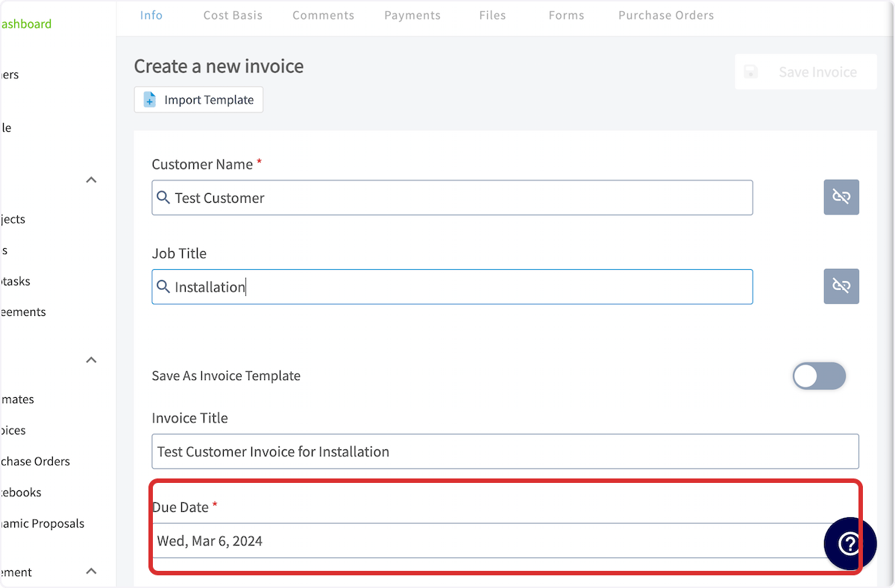895x588 pixels.
Task: Collapse the sidebar section above Projects
Action: pos(92,180)
